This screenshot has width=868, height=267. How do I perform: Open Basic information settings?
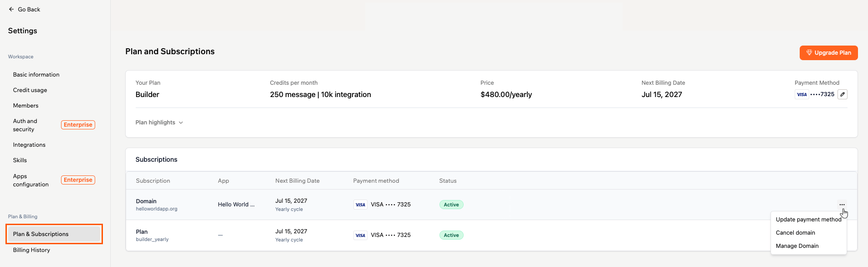pos(36,75)
